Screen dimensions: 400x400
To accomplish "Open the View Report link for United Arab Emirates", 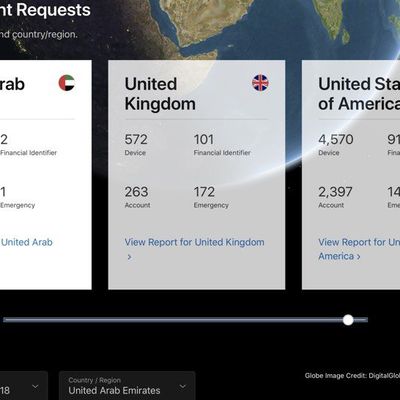I will tap(26, 242).
